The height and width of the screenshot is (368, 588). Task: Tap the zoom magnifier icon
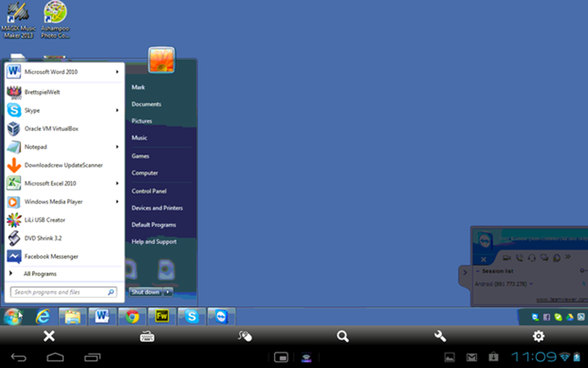tap(343, 336)
